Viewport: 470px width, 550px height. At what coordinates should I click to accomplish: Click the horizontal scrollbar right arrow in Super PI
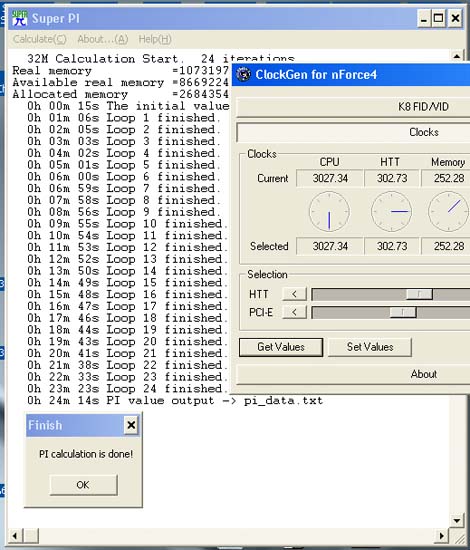tap(442, 536)
